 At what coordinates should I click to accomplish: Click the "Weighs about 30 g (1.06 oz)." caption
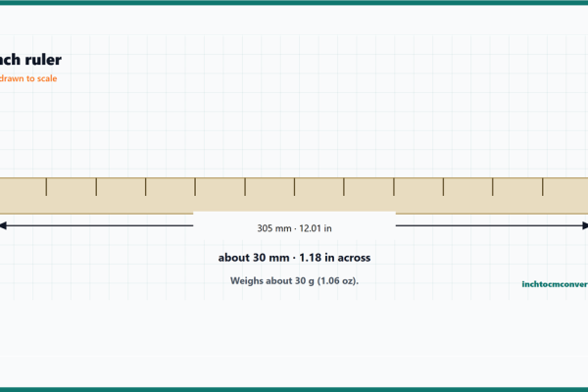pos(294,281)
